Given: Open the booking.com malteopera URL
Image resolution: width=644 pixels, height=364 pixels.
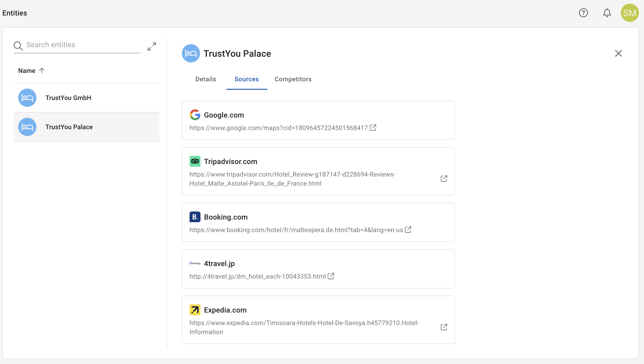Looking at the screenshot, I should pyautogui.click(x=296, y=230).
